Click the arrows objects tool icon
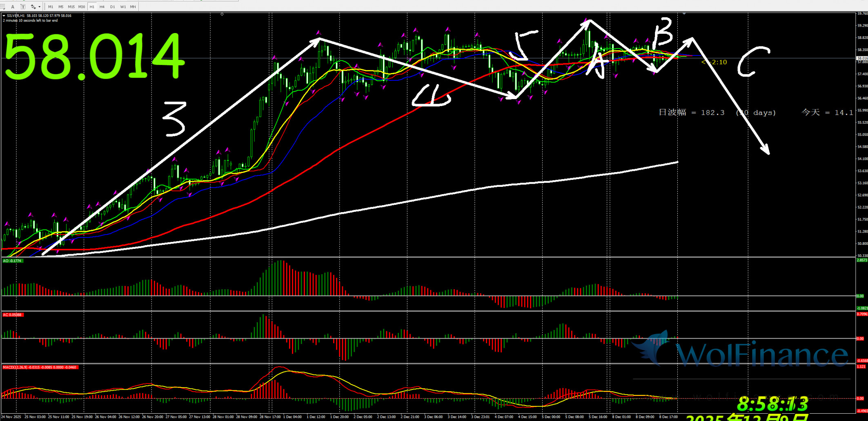This screenshot has height=421, width=868. [33, 7]
